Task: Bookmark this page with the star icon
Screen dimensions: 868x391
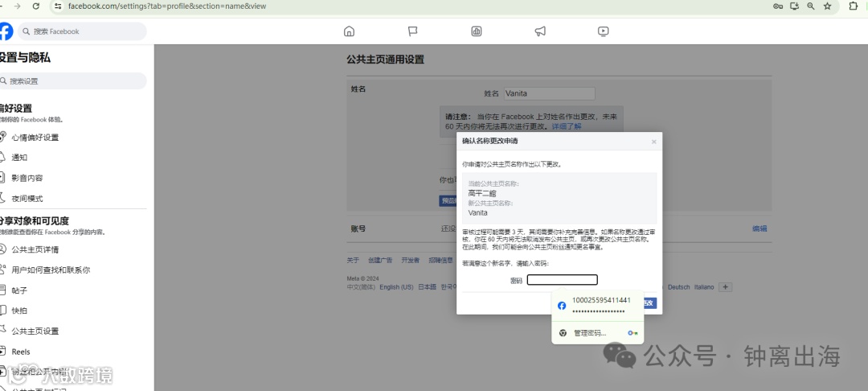Action: 828,6
